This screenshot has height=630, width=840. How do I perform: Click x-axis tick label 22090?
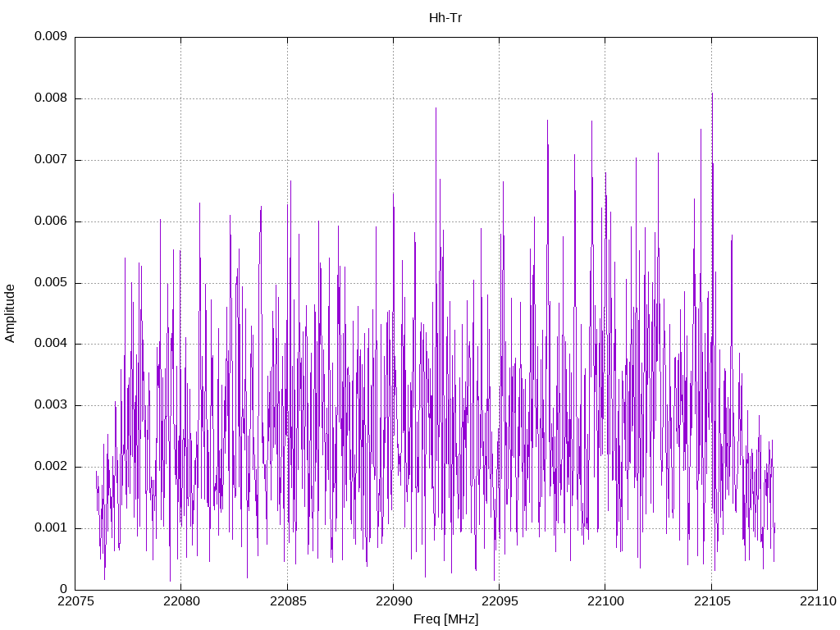pyautogui.click(x=393, y=601)
